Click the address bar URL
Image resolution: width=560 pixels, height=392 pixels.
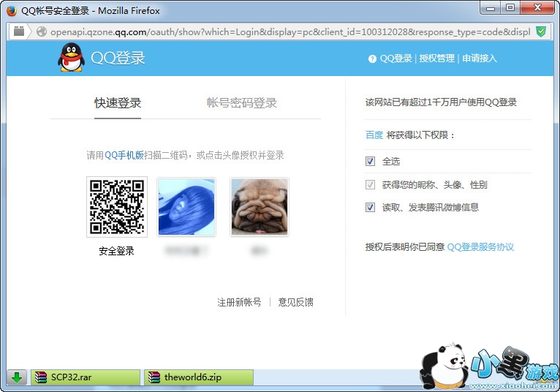click(290, 31)
